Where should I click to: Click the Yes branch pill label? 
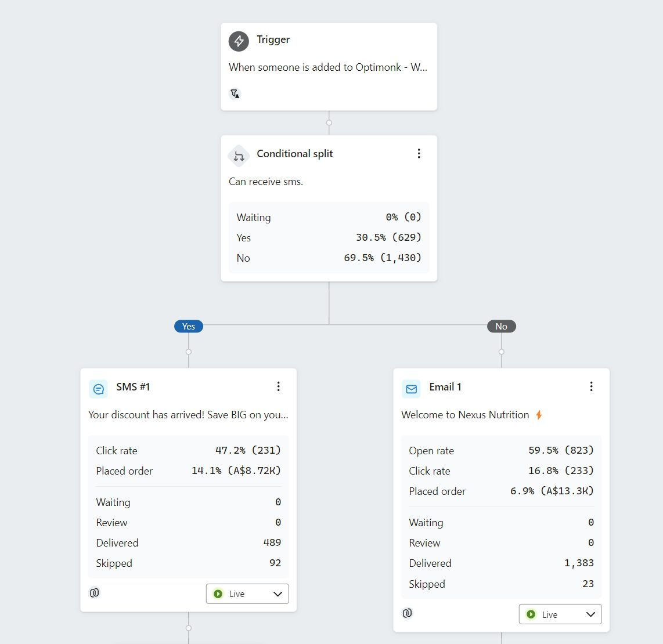tap(188, 326)
